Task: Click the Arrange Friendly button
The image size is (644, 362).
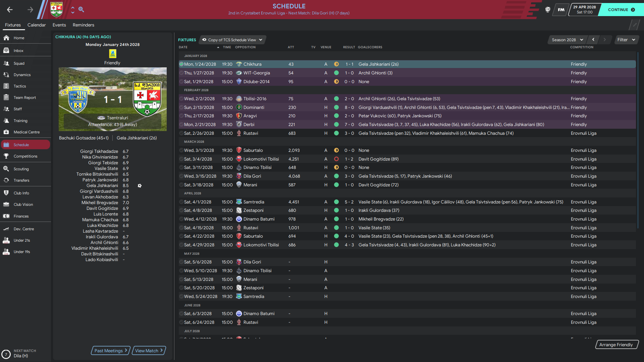Action: pyautogui.click(x=616, y=344)
